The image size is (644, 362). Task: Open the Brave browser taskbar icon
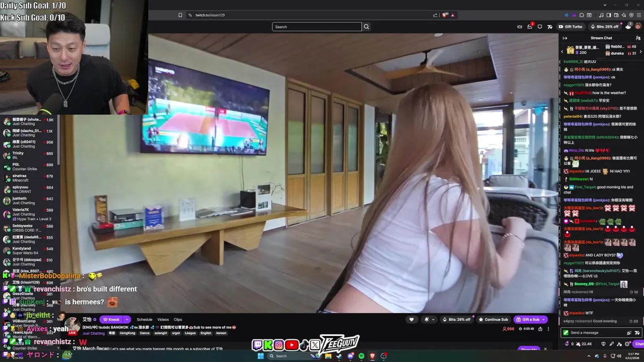coord(372,356)
